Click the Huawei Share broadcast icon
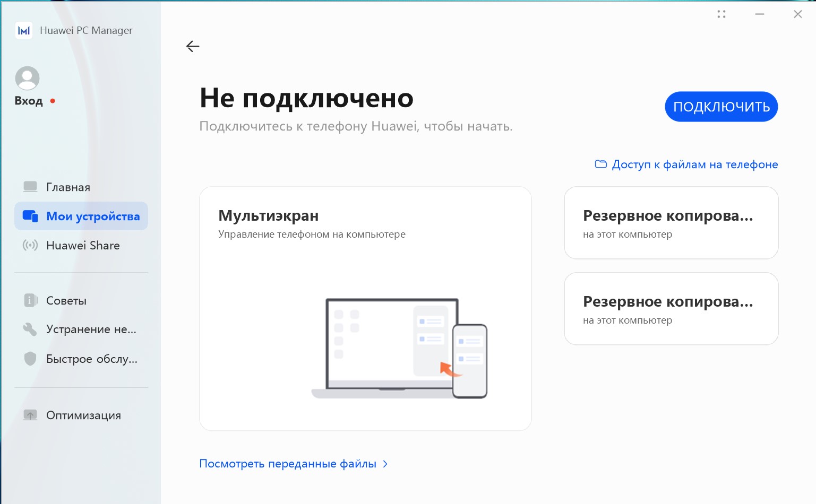This screenshot has width=816, height=504. pyautogui.click(x=30, y=245)
